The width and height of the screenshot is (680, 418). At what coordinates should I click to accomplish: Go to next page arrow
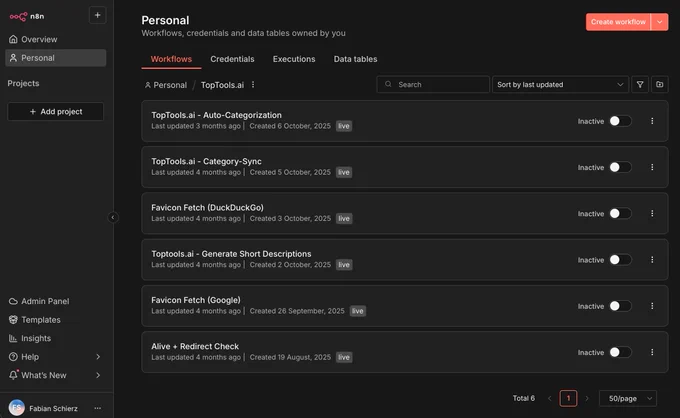[x=587, y=398]
